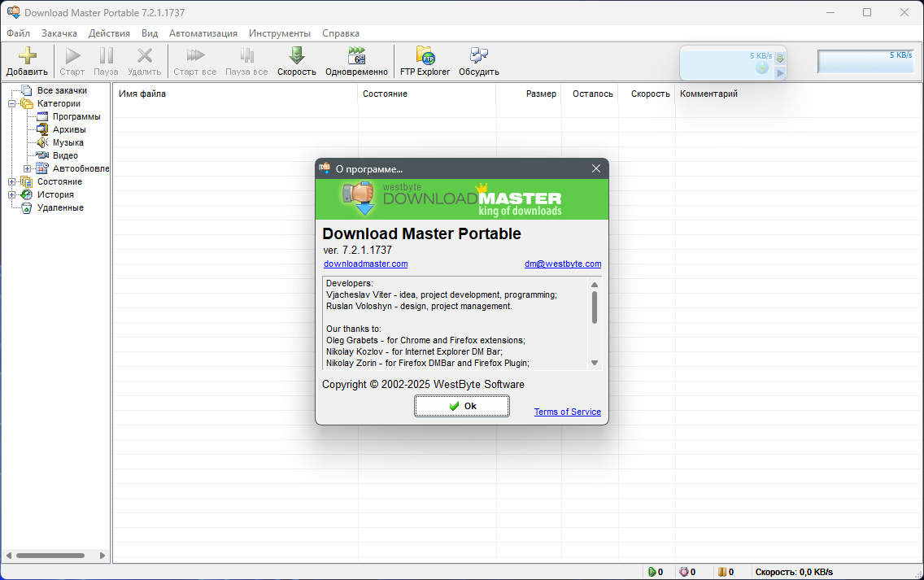Click the credits scrollbar up arrow
Screen dimensions: 924x580
click(x=595, y=285)
